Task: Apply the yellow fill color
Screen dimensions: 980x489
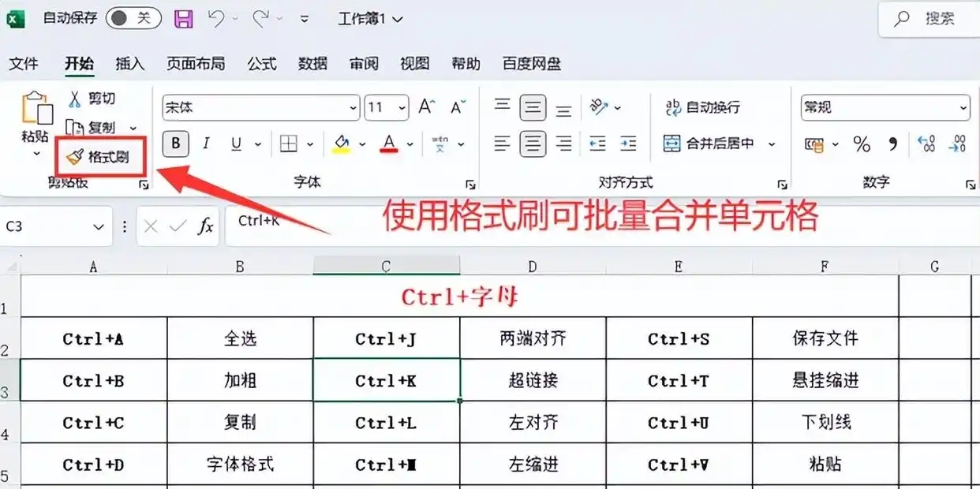Action: pos(342,144)
